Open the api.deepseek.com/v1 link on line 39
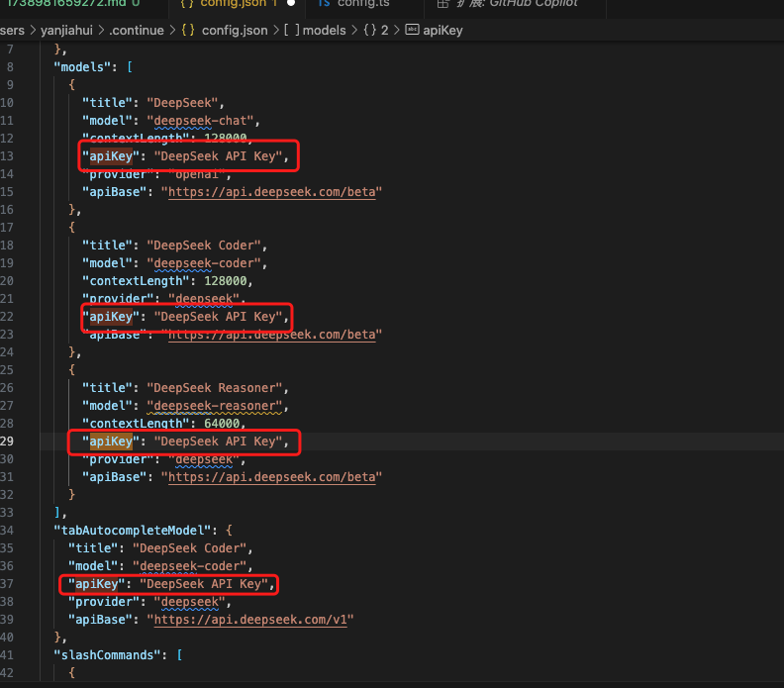Image resolution: width=784 pixels, height=688 pixels. click(x=251, y=619)
